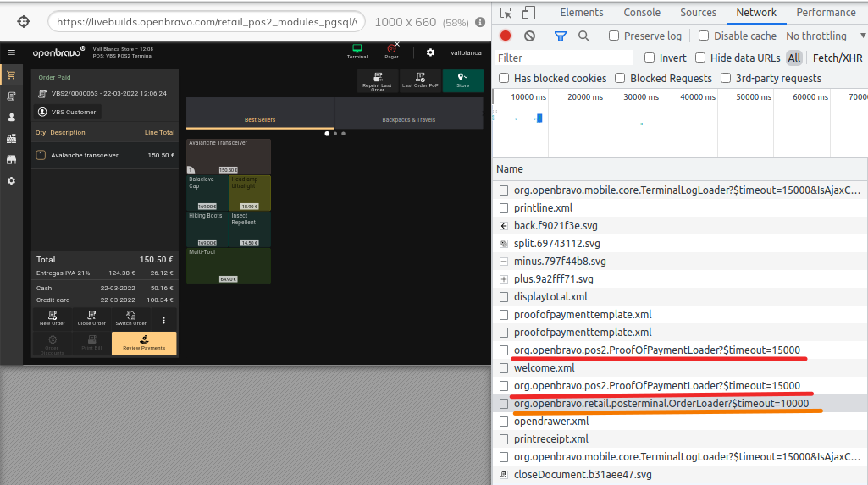Viewport: 868px width, 485px height.
Task: Open the device dimensions zoom dropdown
Action: click(456, 22)
